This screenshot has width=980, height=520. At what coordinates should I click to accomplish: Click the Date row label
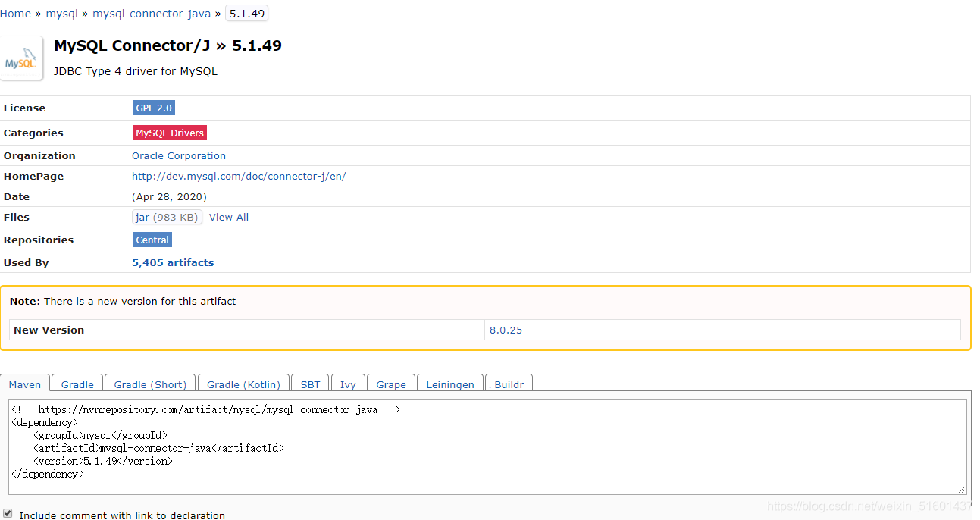pyautogui.click(x=17, y=196)
